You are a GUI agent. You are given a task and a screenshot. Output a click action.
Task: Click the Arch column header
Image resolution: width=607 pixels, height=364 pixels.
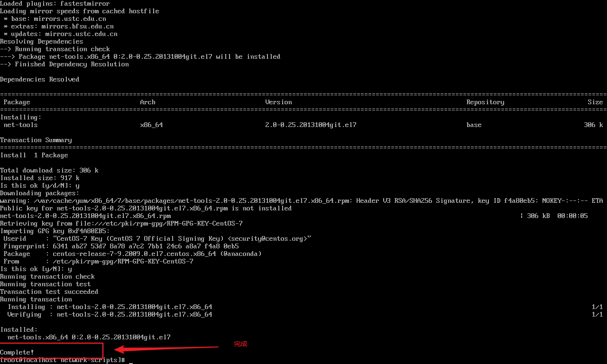tap(147, 102)
